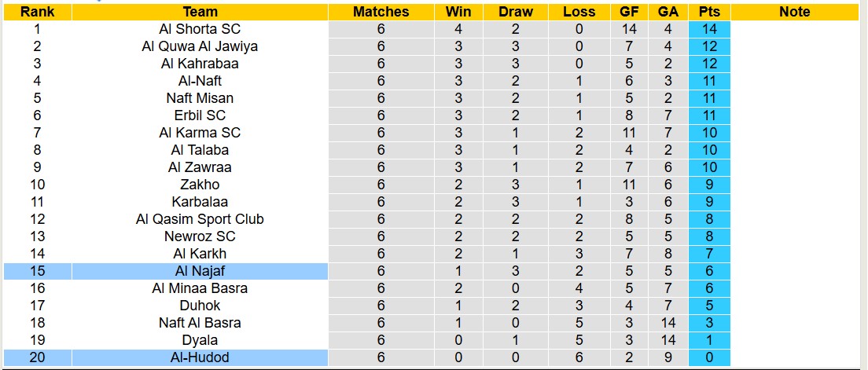
Task: Open the Zakho team entry
Action: [x=200, y=185]
